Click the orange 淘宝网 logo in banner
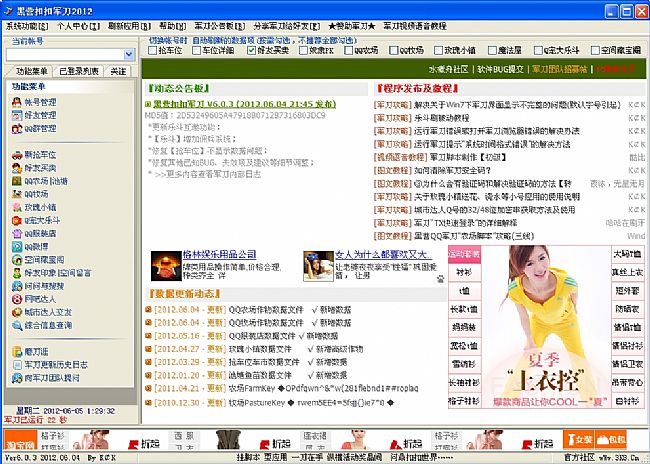The image size is (650, 464). 20,441
